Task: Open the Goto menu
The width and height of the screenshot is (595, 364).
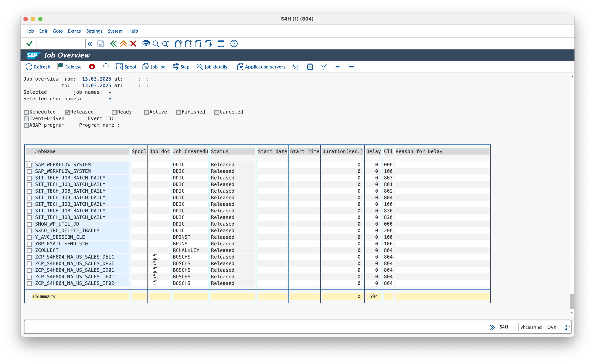Action: (58, 31)
